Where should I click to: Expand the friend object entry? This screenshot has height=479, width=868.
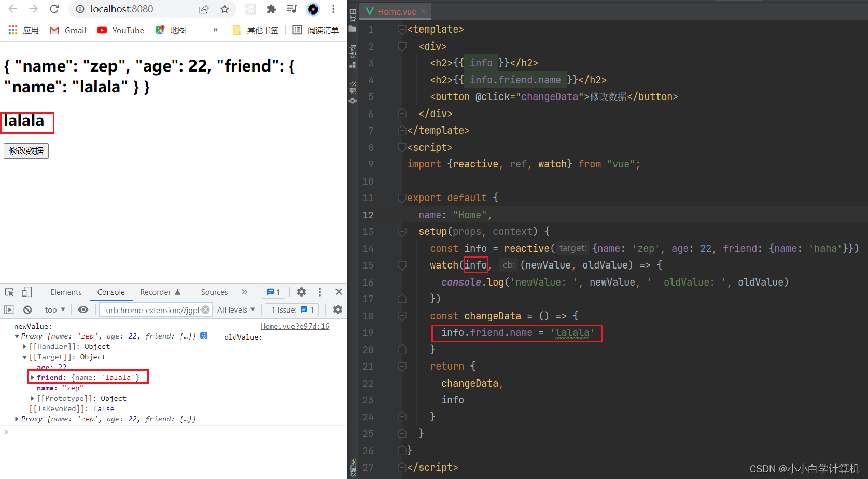click(x=32, y=377)
